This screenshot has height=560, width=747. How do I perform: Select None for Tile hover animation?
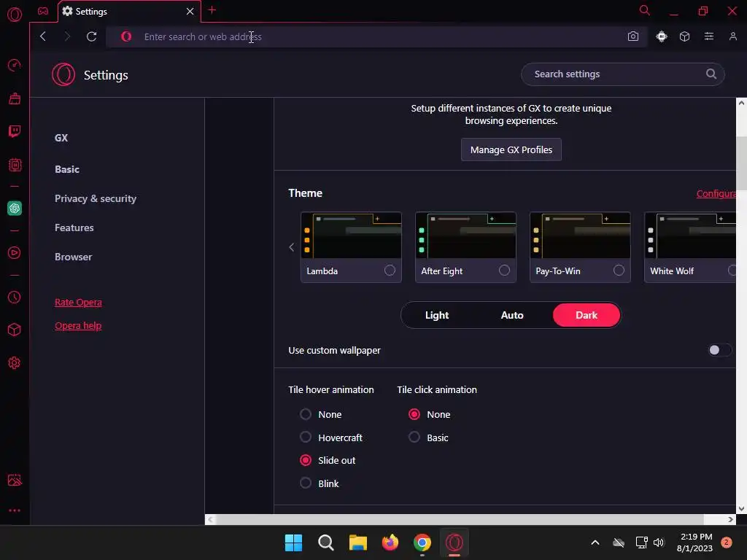tap(306, 414)
